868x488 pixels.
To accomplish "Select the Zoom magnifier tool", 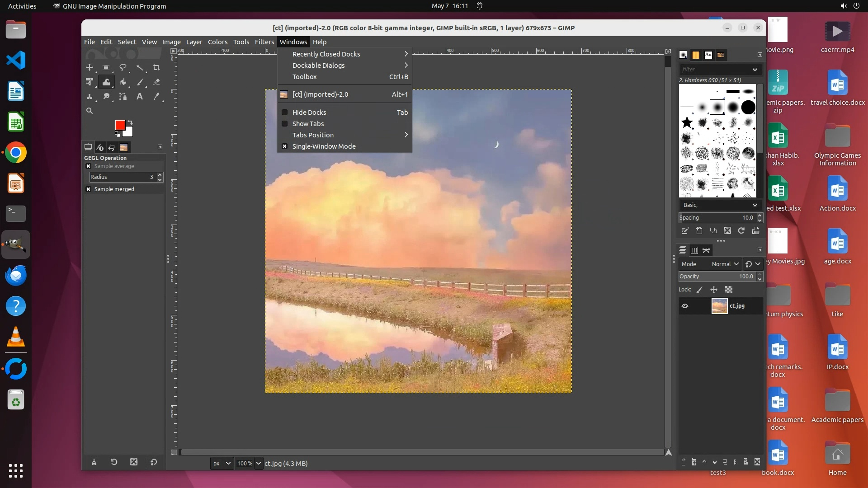I will pos(90,111).
